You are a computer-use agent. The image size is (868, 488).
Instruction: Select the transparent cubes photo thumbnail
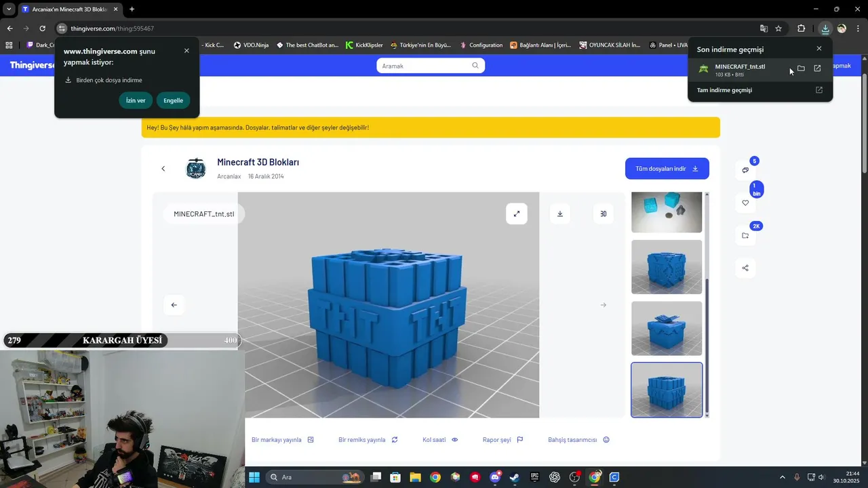(667, 212)
